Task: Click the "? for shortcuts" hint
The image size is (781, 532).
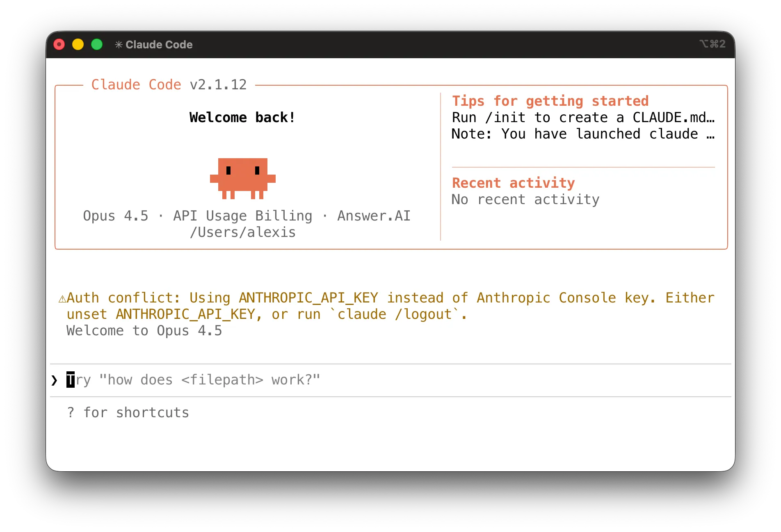Action: coord(128,412)
